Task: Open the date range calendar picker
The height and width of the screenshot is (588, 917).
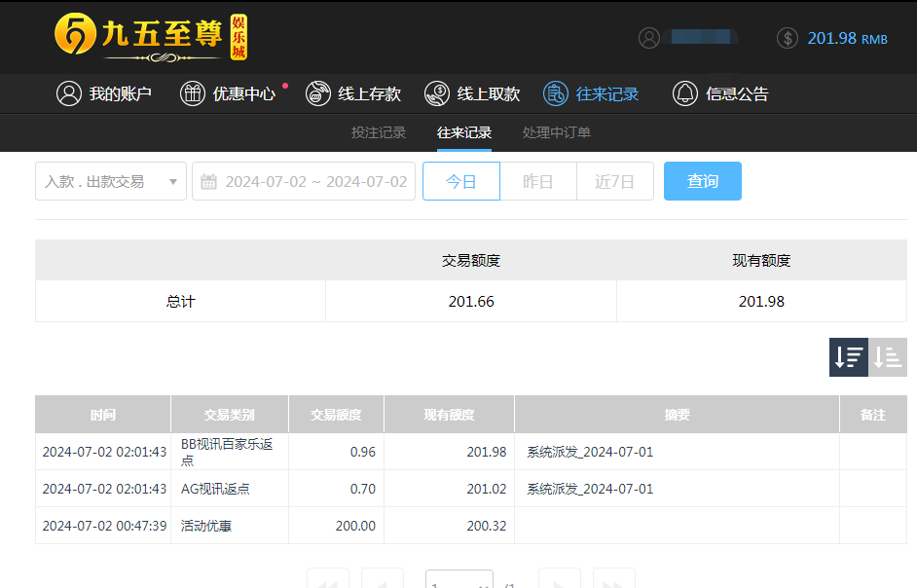Action: (304, 181)
